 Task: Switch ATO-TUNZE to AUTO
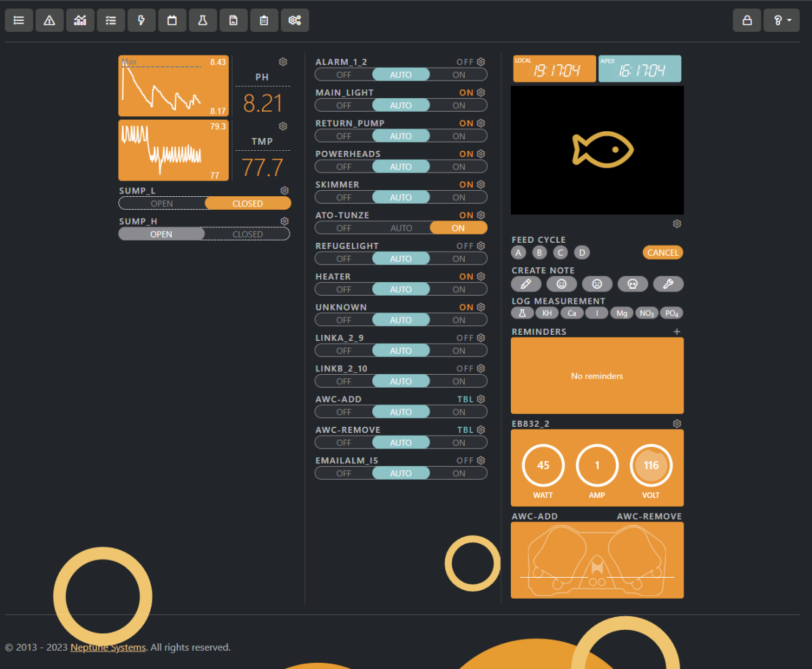pos(401,228)
